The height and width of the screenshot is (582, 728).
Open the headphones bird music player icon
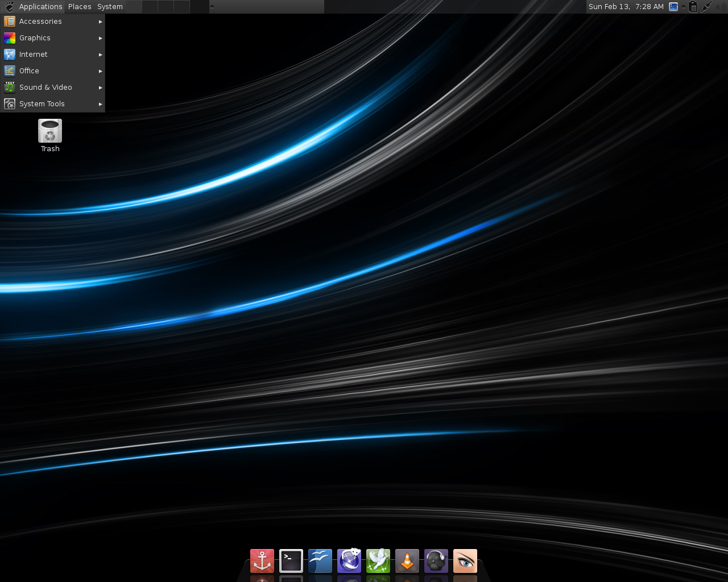(436, 561)
